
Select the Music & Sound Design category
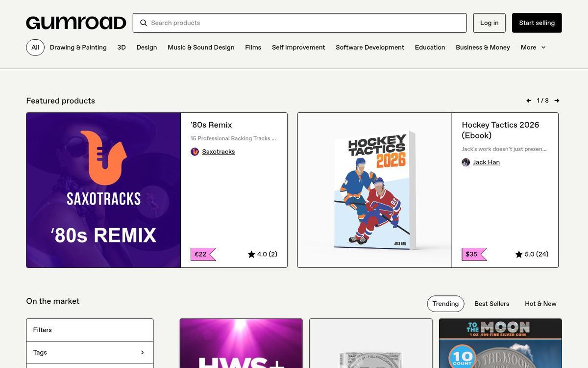[201, 48]
